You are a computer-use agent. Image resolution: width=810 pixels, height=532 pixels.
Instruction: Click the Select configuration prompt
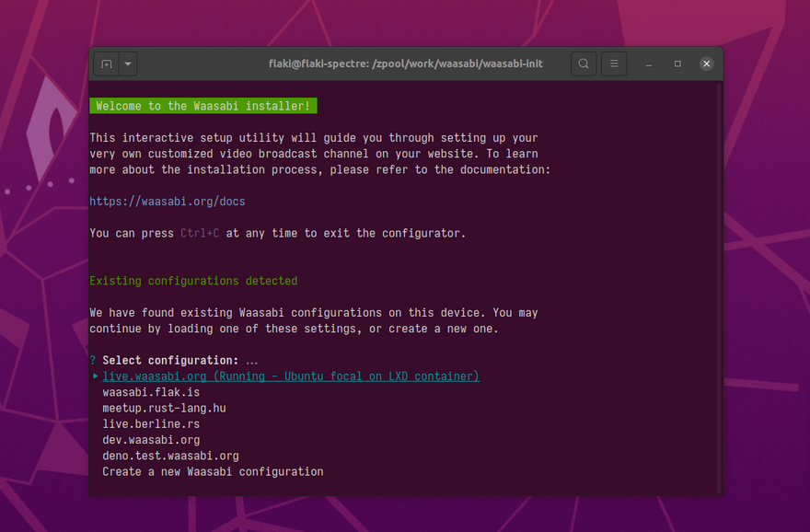(x=170, y=361)
